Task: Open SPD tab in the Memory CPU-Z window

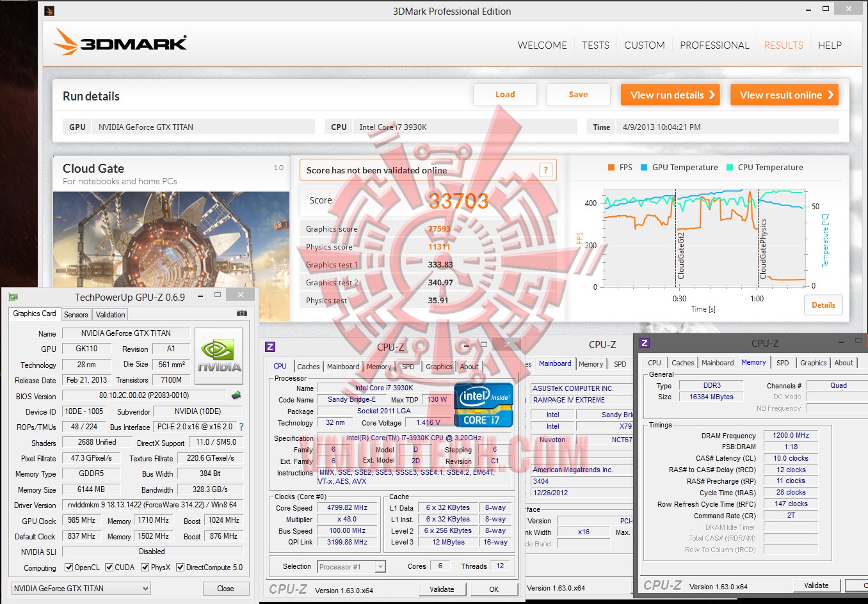Action: (x=782, y=363)
